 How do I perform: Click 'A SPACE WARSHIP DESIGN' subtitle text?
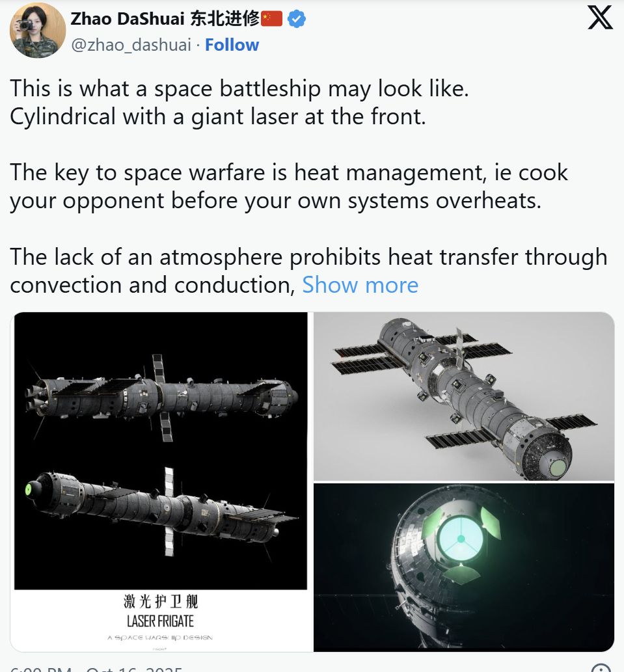(160, 638)
